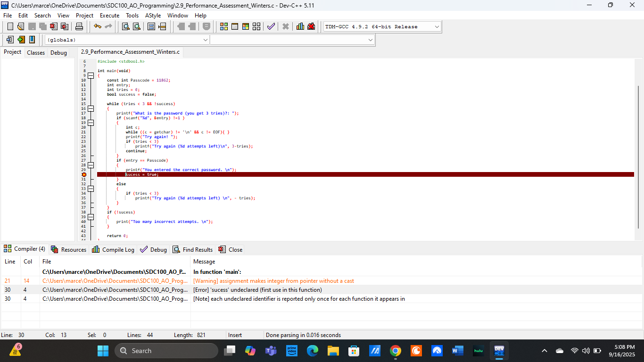Open the Windows Start menu
This screenshot has width=644, height=362.
coord(103,351)
